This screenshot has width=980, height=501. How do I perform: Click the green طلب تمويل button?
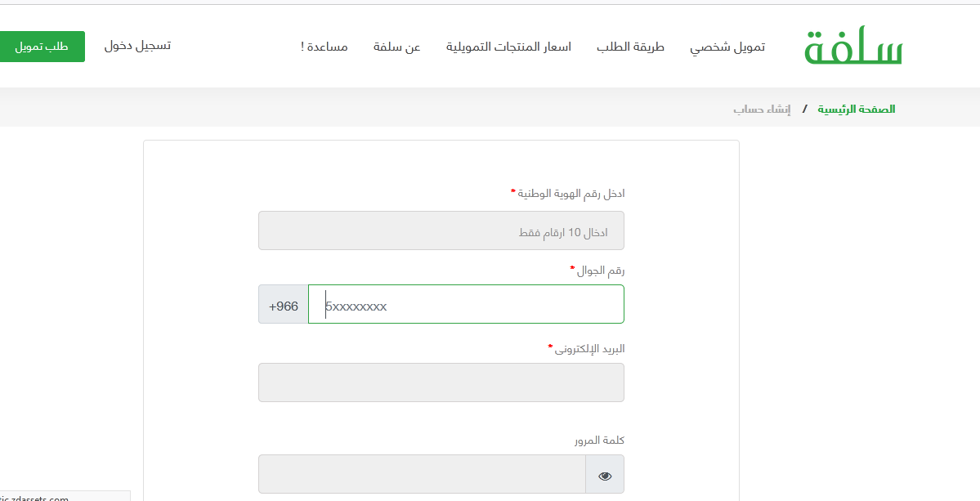pos(41,47)
